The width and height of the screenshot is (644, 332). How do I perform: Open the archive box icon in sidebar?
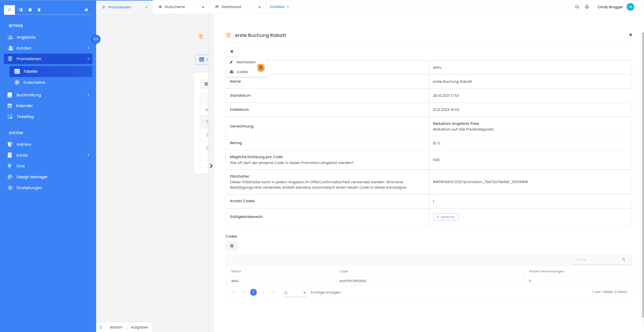(x=30, y=10)
